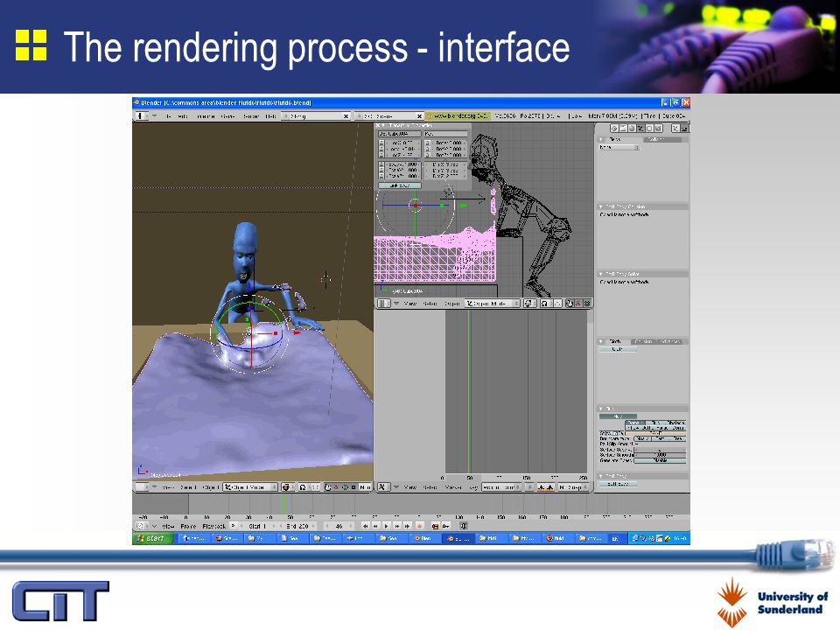Toggle the 3D manipulator hand icon in left view
This screenshot has width=840, height=630.
pyautogui.click(x=327, y=487)
